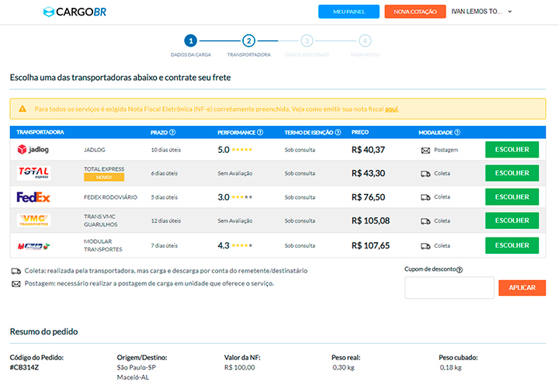Click the Total Express carrier logo
The image size is (559, 392).
(33, 173)
